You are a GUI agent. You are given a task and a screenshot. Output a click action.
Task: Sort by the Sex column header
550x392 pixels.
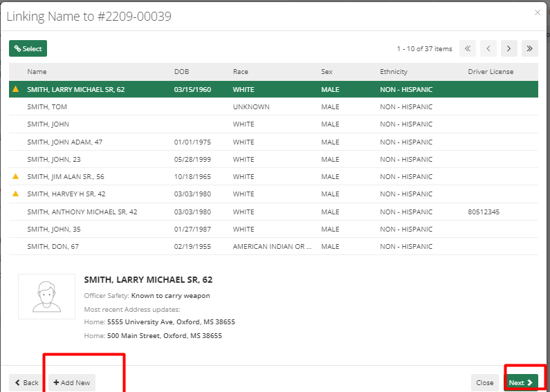pyautogui.click(x=327, y=71)
